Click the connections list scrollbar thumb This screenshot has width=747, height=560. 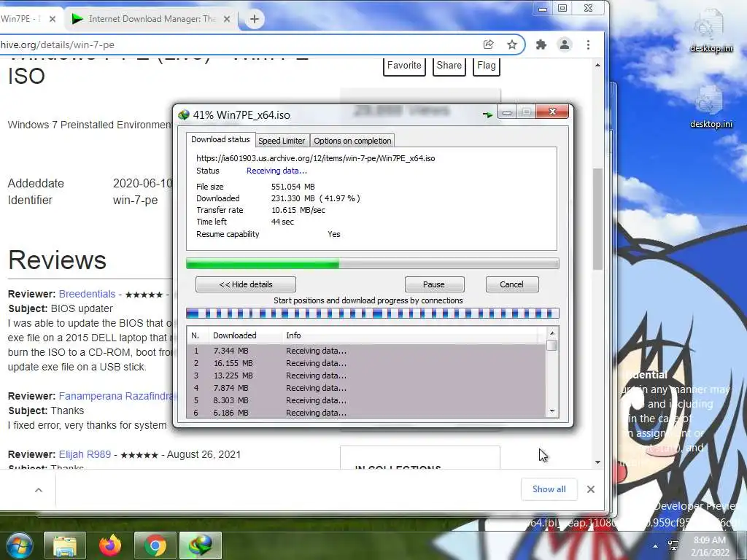[x=552, y=346]
